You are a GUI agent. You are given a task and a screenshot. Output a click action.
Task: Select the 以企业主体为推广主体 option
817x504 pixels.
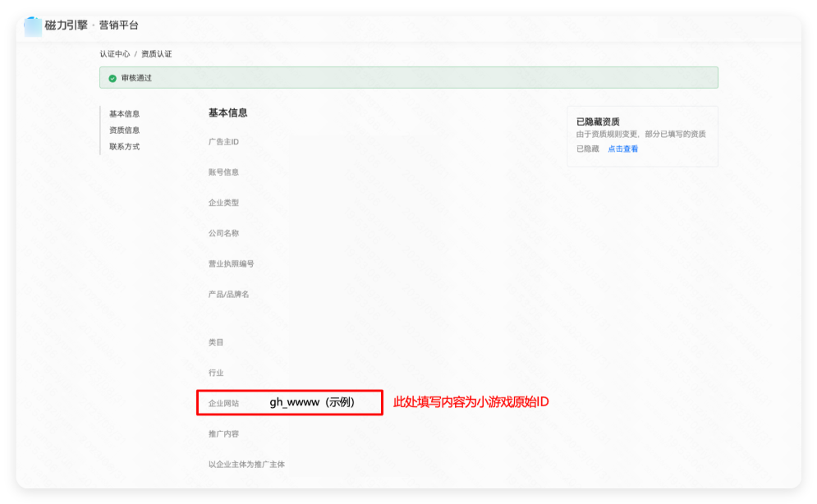pos(246,464)
